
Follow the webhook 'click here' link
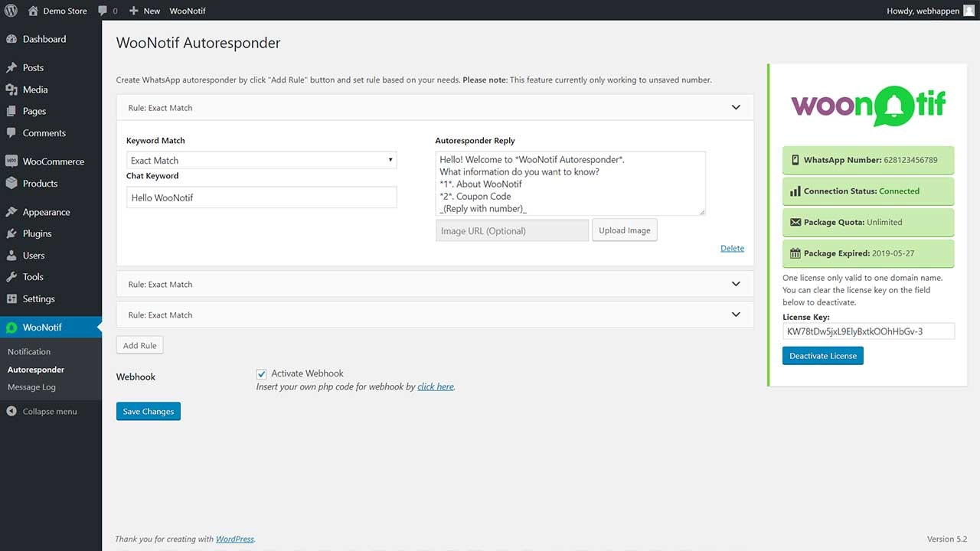tap(436, 387)
